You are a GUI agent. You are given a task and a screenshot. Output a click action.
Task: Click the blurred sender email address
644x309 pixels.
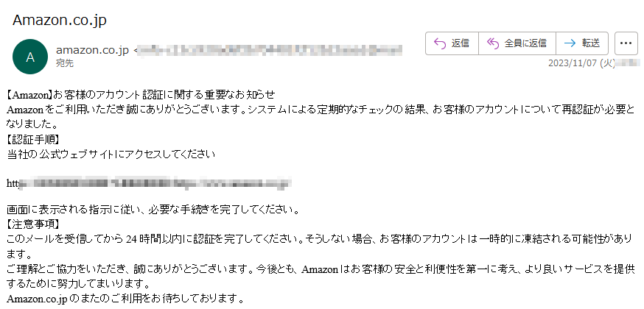[268, 50]
